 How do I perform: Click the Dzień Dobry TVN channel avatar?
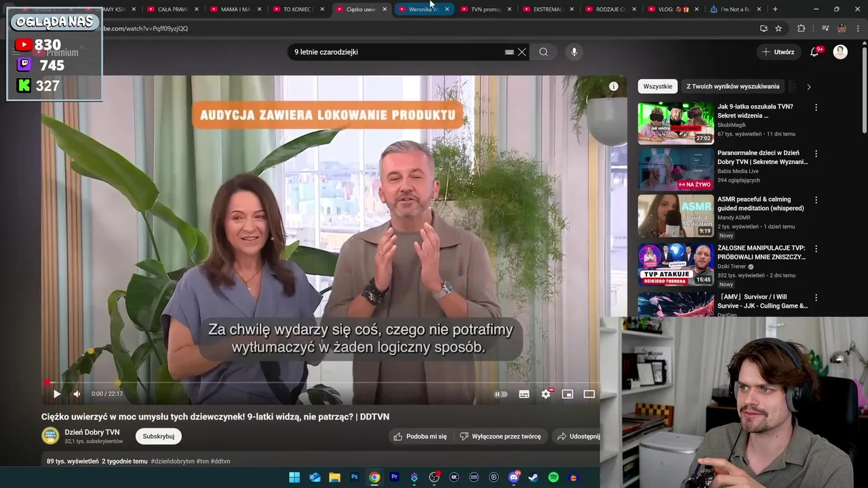coord(51,436)
